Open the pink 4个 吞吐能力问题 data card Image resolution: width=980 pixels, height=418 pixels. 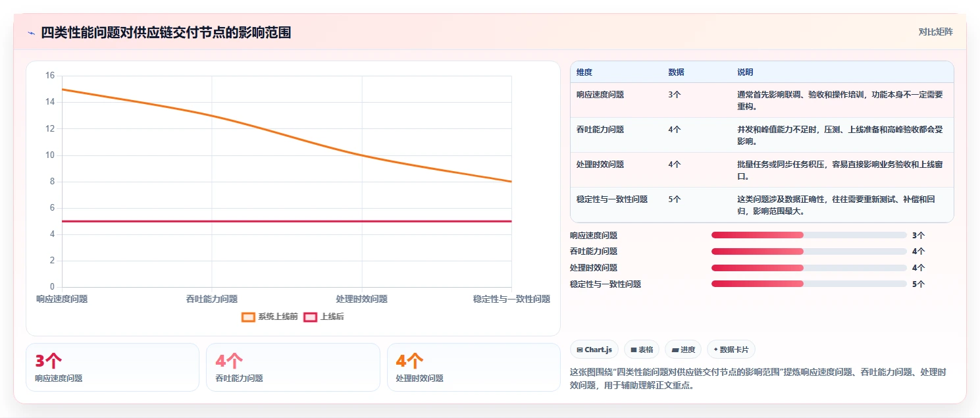point(293,367)
